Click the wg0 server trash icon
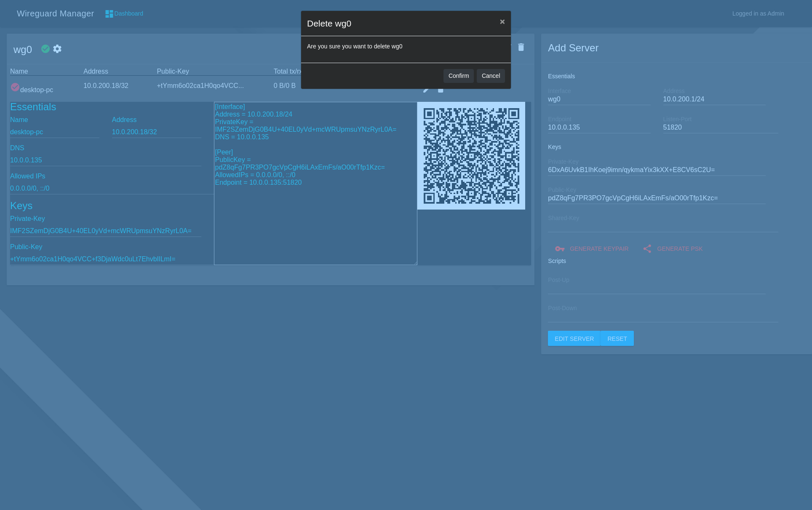812x510 pixels. [521, 47]
